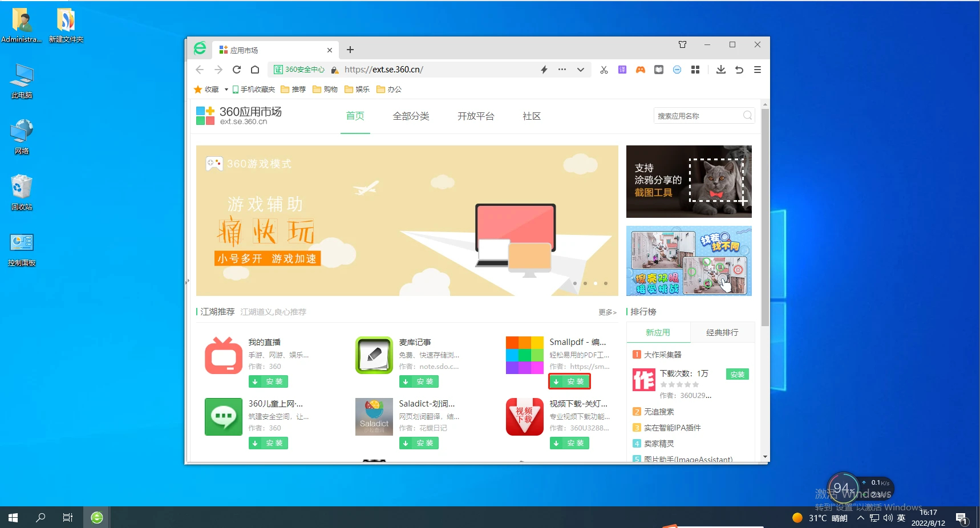Open the extensions grid manager icon
Screen dimensions: 980x528
[x=695, y=70]
